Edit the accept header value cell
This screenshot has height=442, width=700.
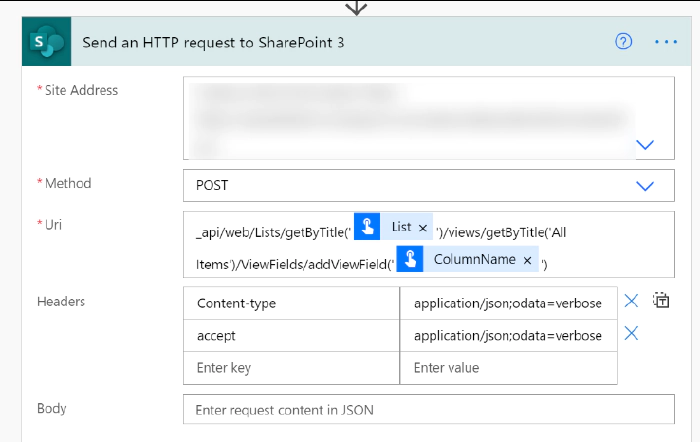tap(508, 336)
